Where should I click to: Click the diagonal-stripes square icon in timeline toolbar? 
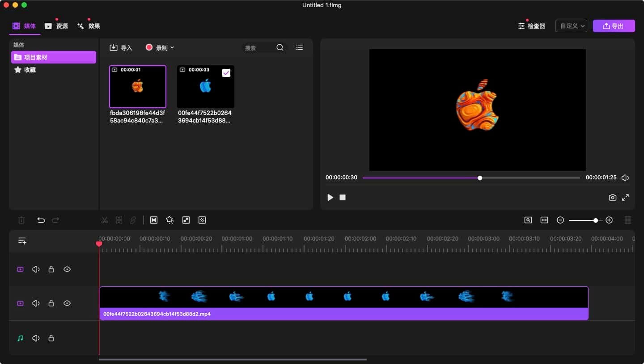tap(202, 220)
